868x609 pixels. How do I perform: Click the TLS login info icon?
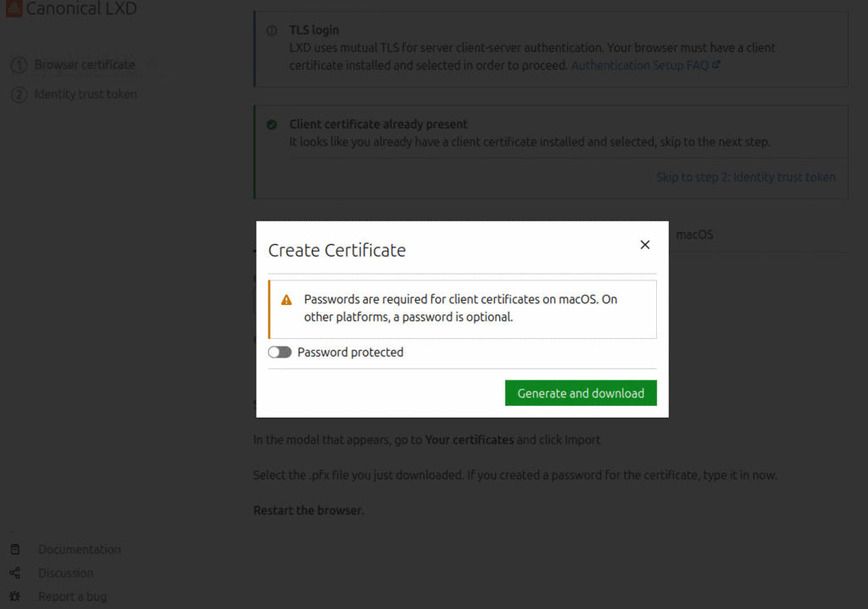click(271, 30)
